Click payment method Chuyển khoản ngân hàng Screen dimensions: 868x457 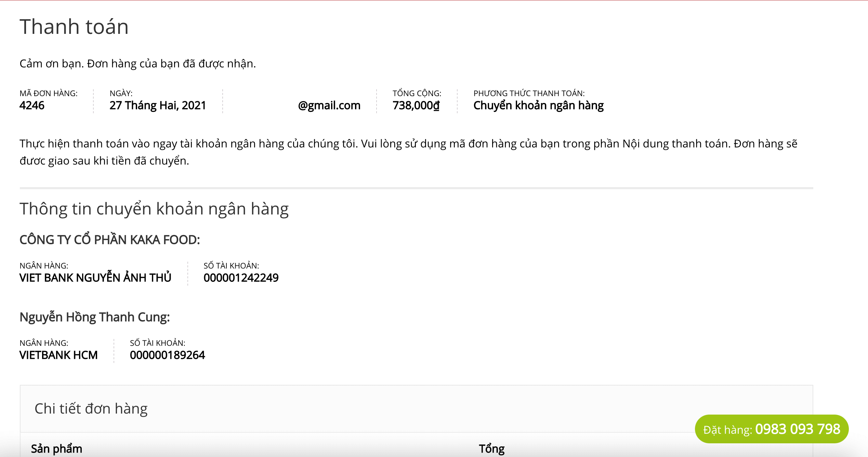[538, 105]
